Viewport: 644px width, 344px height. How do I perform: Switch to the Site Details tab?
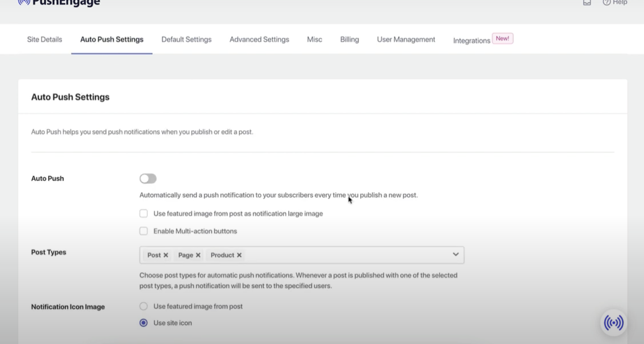(45, 40)
